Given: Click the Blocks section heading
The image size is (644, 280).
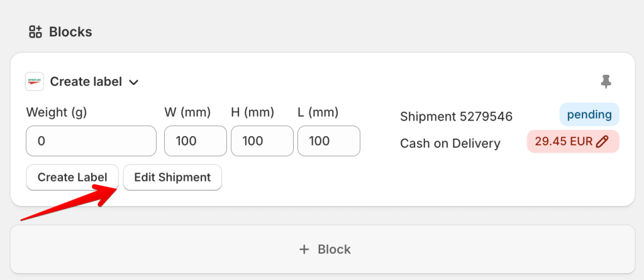Looking at the screenshot, I should pyautogui.click(x=70, y=31).
